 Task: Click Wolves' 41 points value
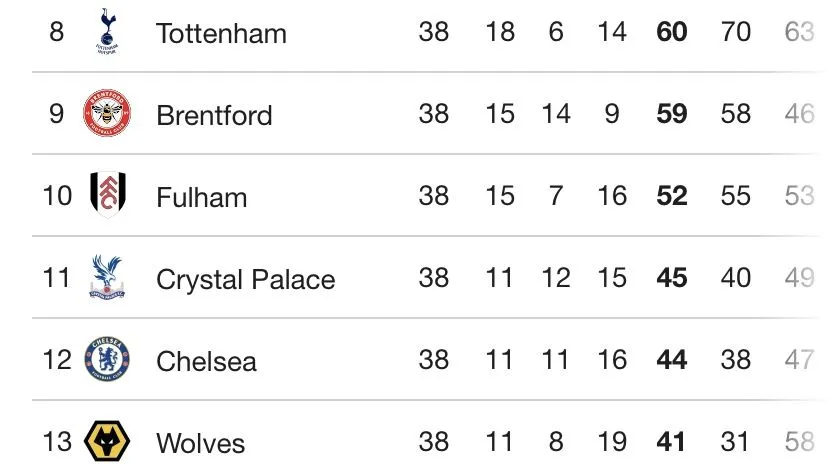pos(672,441)
